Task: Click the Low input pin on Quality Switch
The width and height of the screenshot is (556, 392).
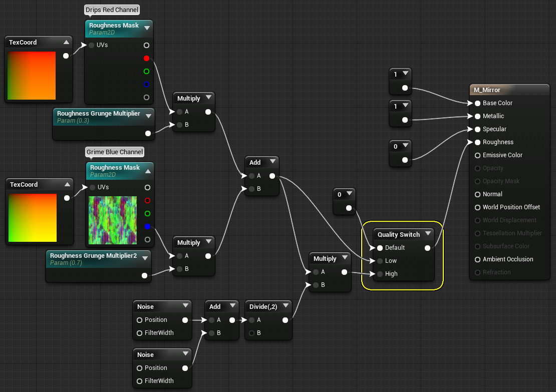Action: [x=380, y=261]
